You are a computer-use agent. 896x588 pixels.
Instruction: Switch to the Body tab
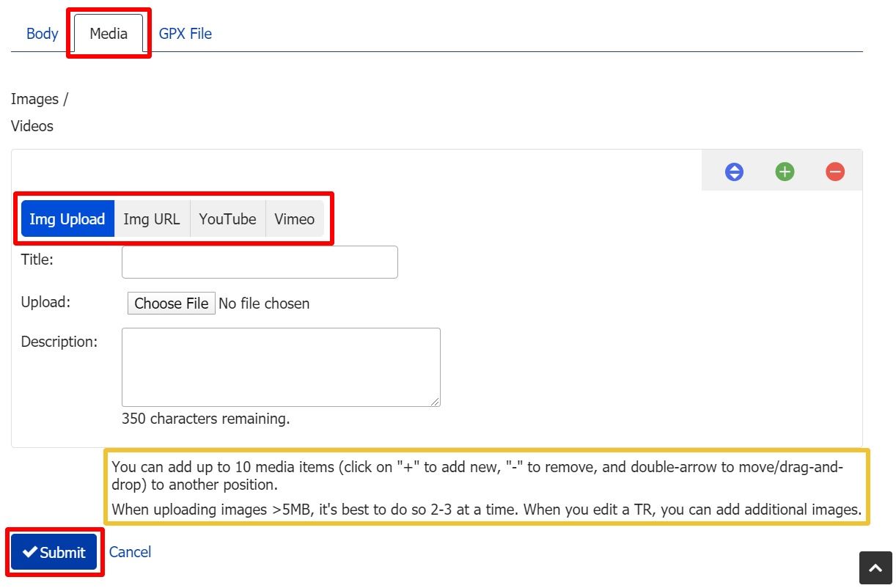pos(42,34)
